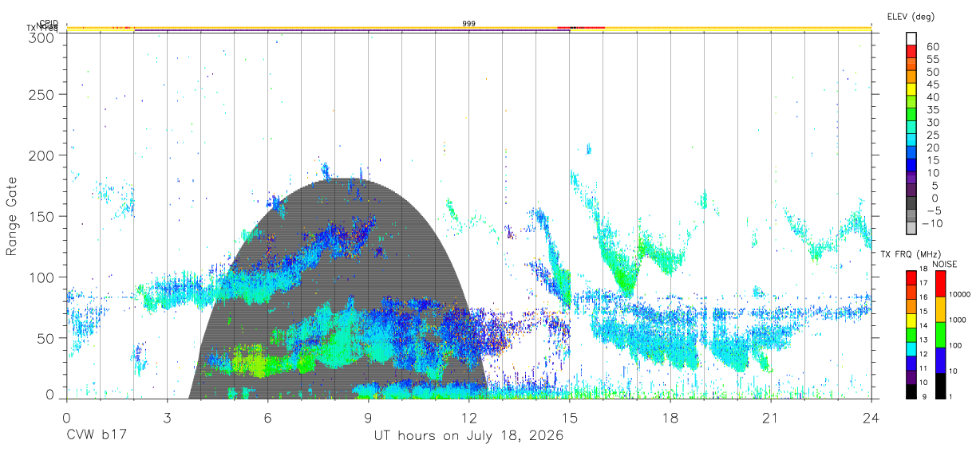Viewport: 980px width, 452px height.
Task: Click the y-axis tick label "200"
Action: [42, 155]
